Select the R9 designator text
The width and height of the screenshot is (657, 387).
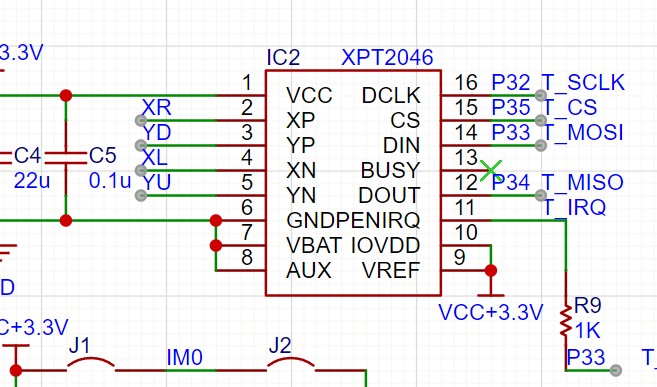[587, 306]
